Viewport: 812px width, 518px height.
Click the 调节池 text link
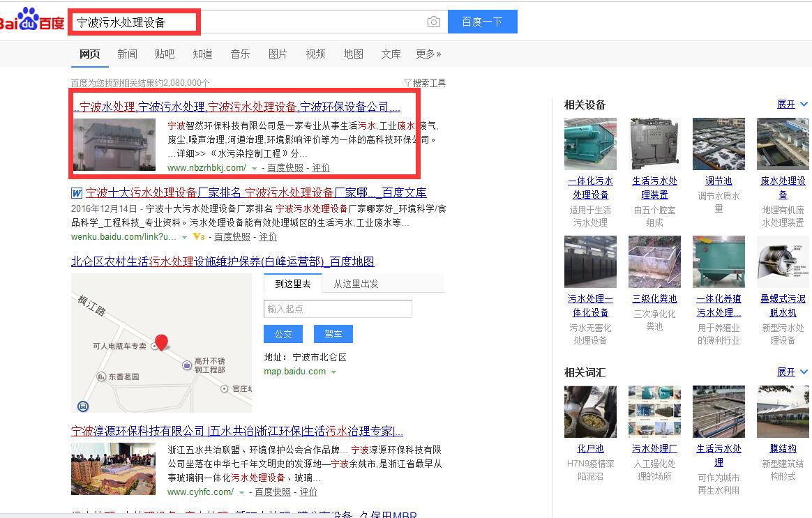(719, 181)
